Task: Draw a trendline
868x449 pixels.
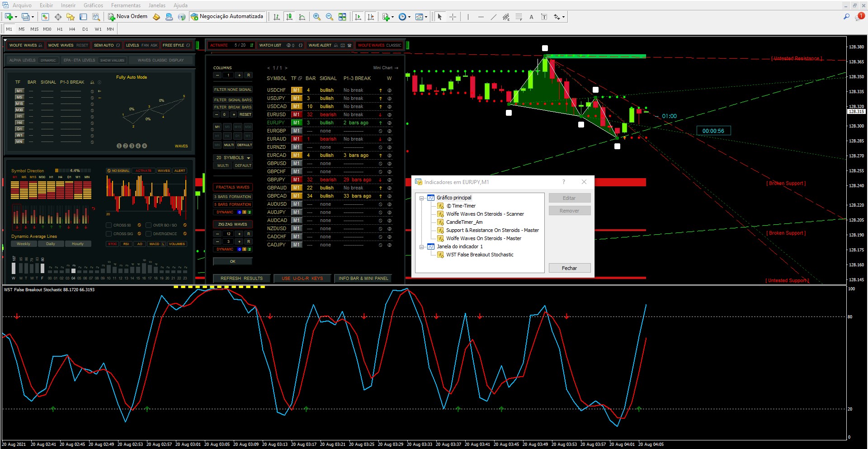Action: tap(493, 17)
